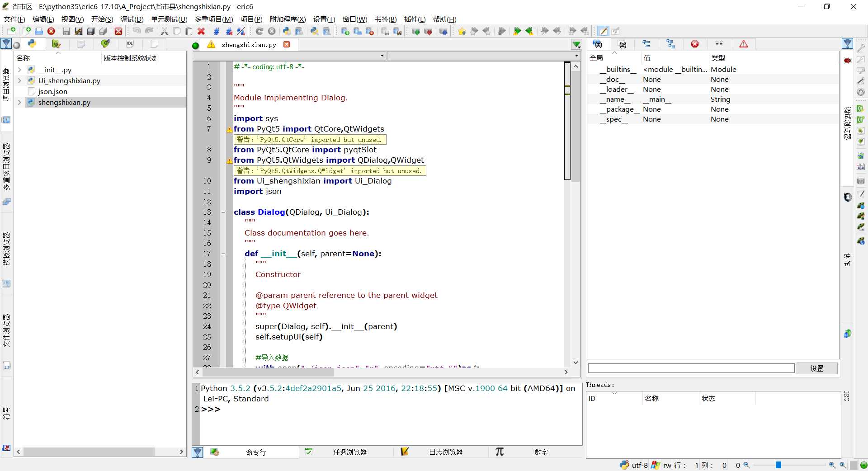Click the Close project icon with red X
The height and width of the screenshot is (471, 868).
click(x=370, y=31)
